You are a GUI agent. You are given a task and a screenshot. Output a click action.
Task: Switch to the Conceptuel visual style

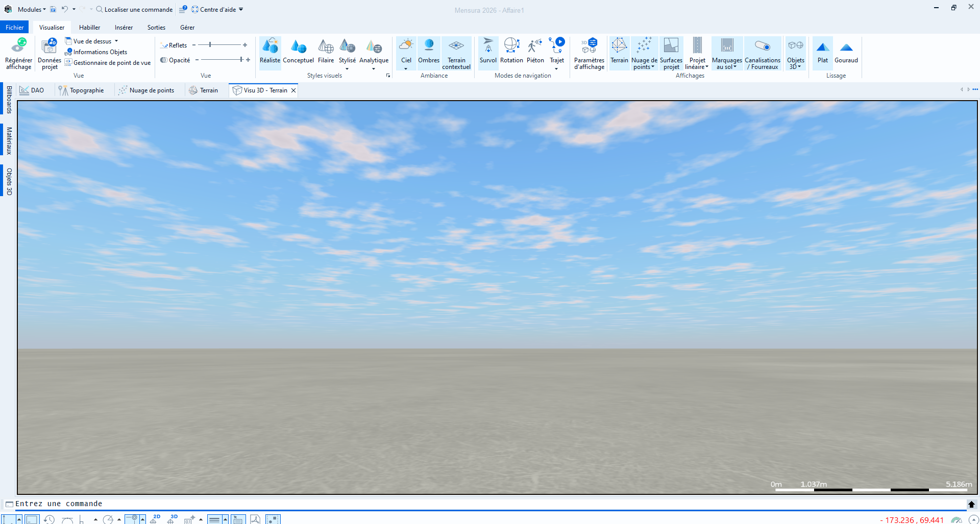[x=298, y=53]
